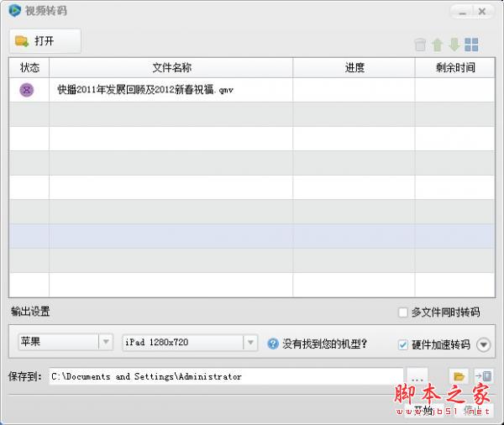Click the transfer to device icon
The width and height of the screenshot is (504, 425).
coord(484,376)
